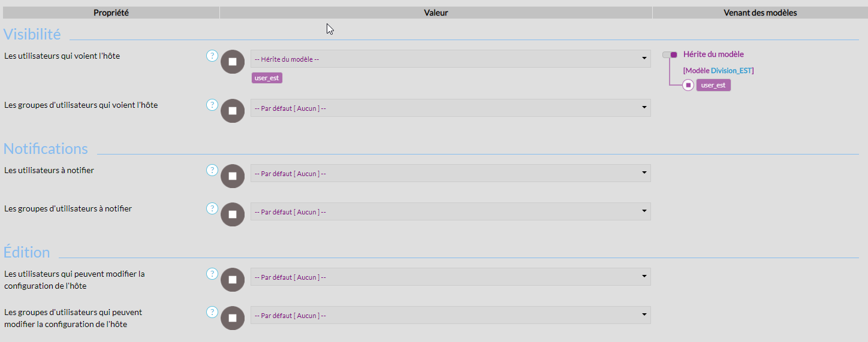Open the '-- Hérite du modèle --' dropdown
868x342 pixels.
click(450, 59)
